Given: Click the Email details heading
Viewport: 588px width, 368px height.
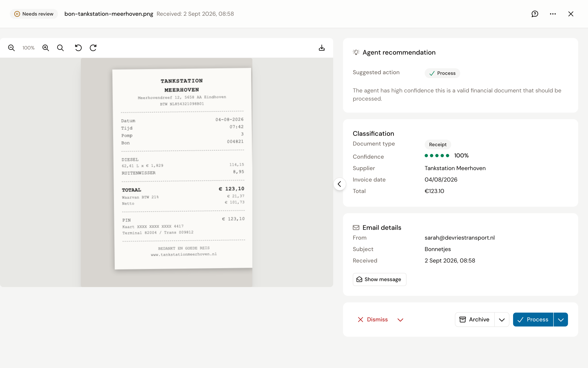Looking at the screenshot, I should click(382, 228).
